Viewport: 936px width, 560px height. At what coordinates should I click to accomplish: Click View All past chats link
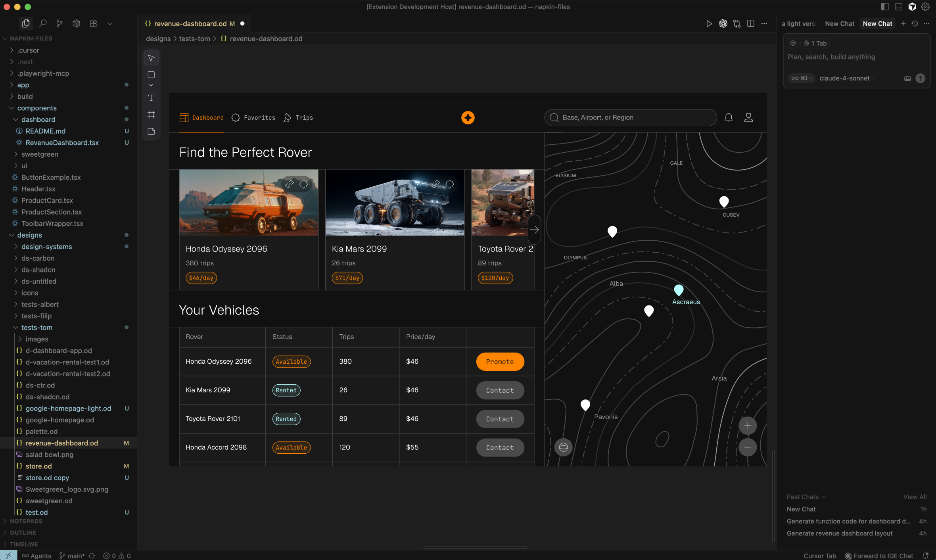[915, 497]
